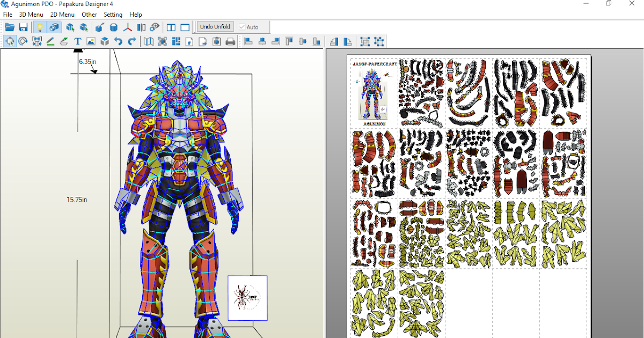This screenshot has width=644, height=338.
Task: Open the print icon in the toolbar
Action: (230, 41)
